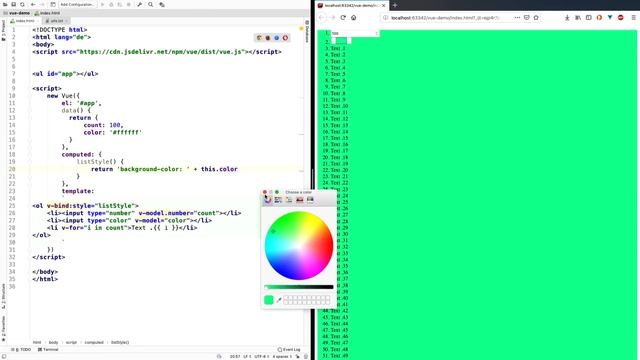Select the color wheel picker mode

tap(268, 200)
